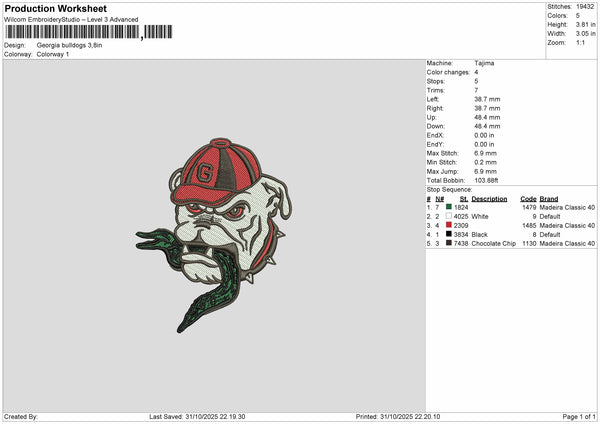This screenshot has width=600, height=424.
Task: Click the Height value 3.81 in
Action: [x=585, y=24]
